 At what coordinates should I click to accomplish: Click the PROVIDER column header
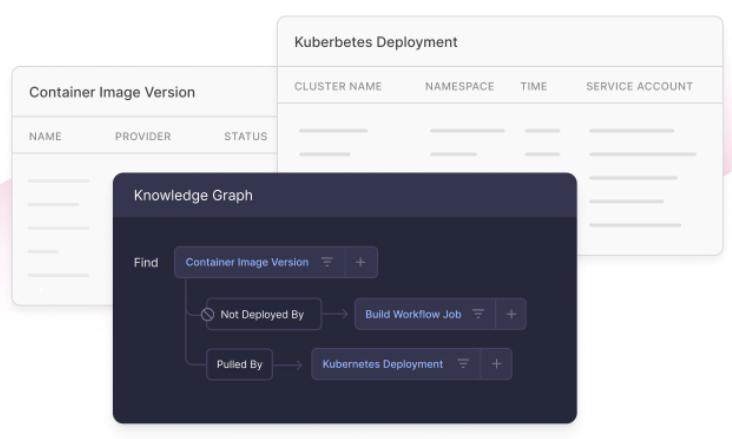pyautogui.click(x=143, y=136)
